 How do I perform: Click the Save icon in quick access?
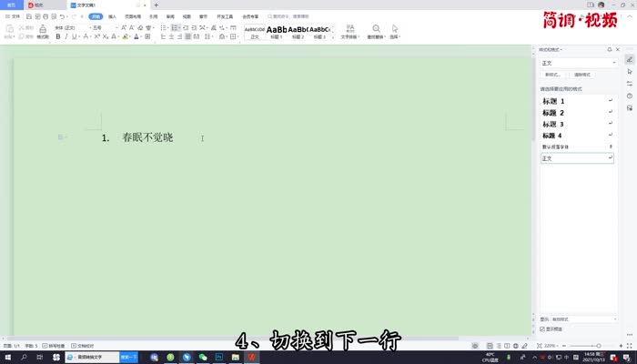click(x=29, y=16)
